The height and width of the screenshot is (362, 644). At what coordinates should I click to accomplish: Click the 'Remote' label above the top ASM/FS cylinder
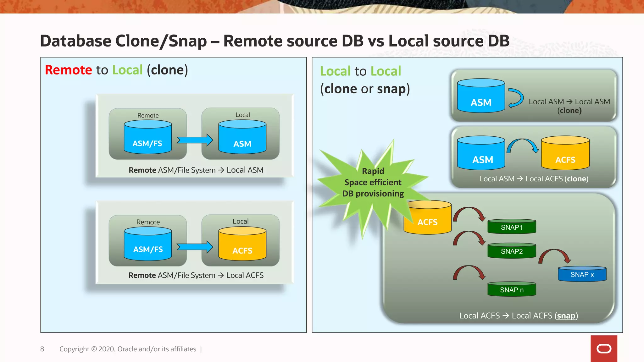point(148,115)
